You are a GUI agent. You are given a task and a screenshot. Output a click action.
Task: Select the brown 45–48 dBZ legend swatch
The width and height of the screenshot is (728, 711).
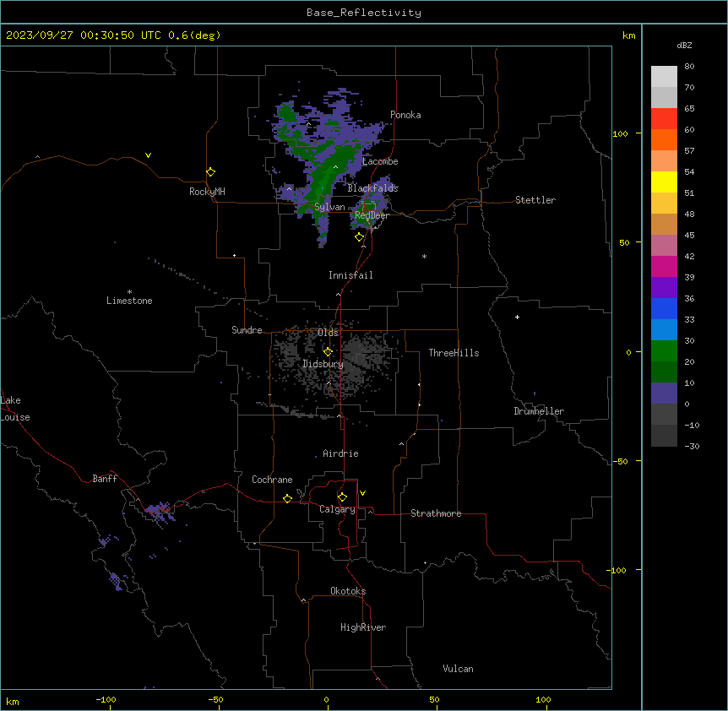pos(664,224)
